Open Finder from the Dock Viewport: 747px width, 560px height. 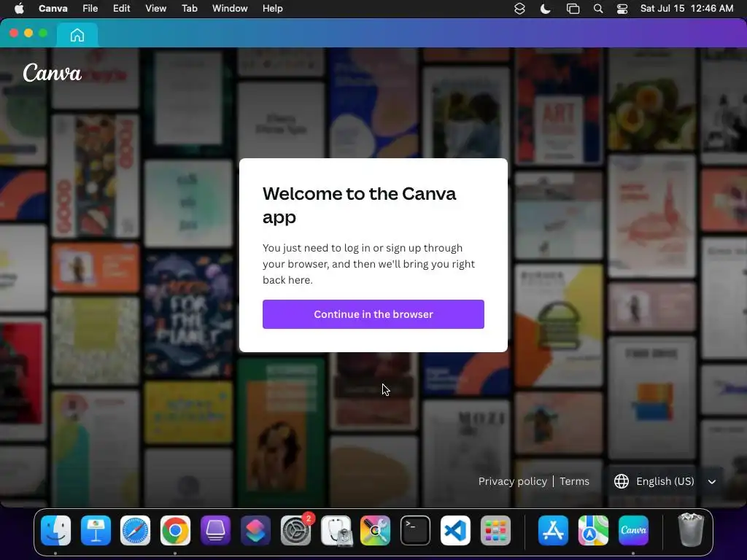tap(55, 530)
